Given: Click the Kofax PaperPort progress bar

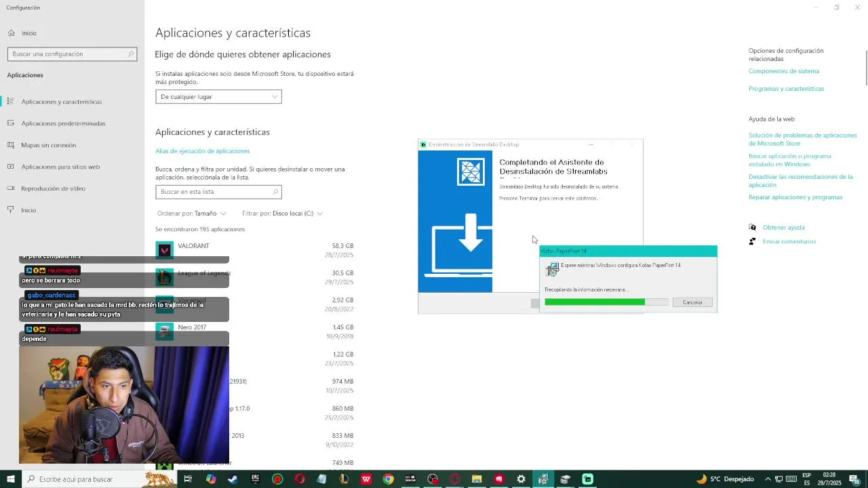Looking at the screenshot, I should coord(606,302).
